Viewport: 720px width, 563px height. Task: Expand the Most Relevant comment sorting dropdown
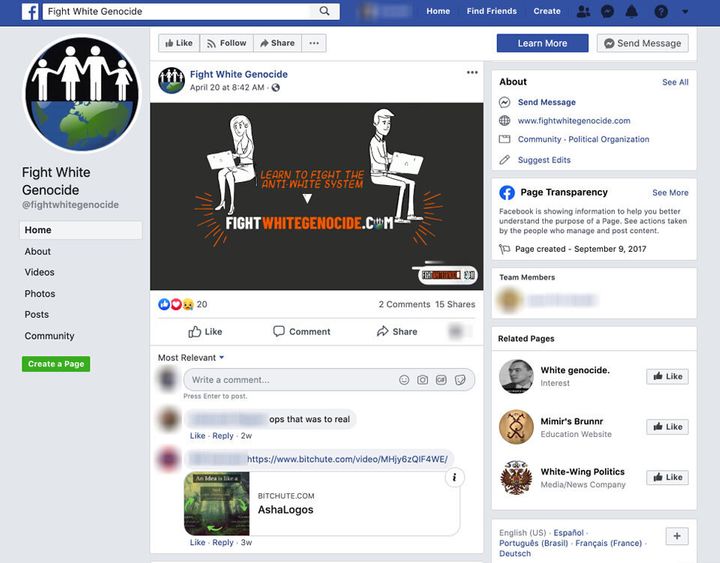coord(191,357)
